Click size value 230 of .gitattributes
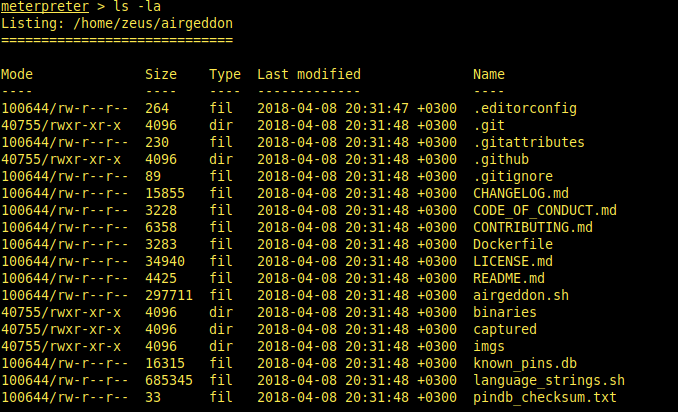 (157, 142)
